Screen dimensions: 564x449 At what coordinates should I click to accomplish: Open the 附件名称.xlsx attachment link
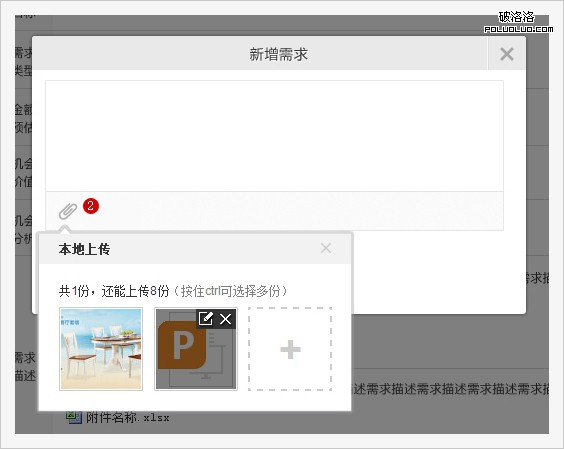pyautogui.click(x=128, y=418)
